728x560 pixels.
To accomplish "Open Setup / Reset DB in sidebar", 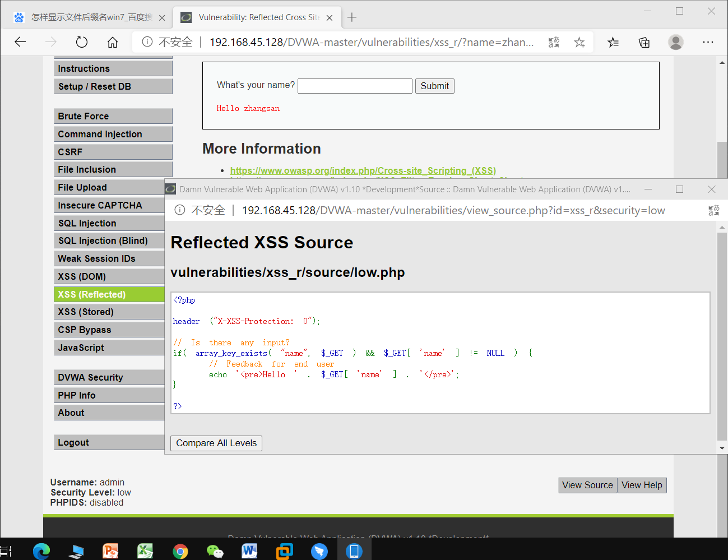I will 113,86.
